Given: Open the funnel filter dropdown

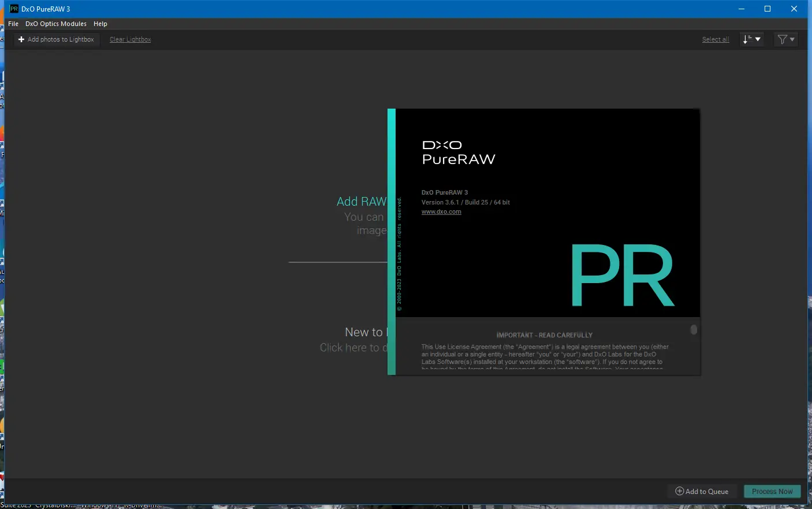Looking at the screenshot, I should point(786,39).
